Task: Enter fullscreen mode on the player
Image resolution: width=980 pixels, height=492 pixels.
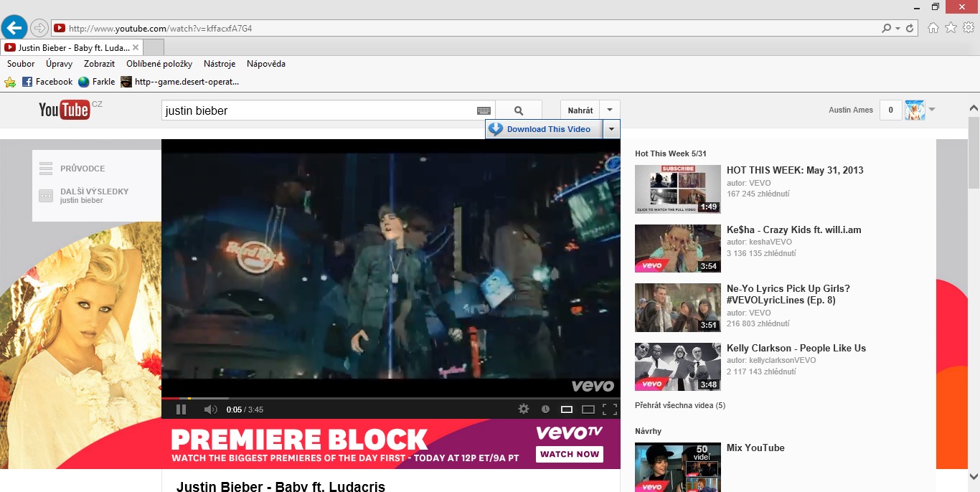Action: coord(610,410)
